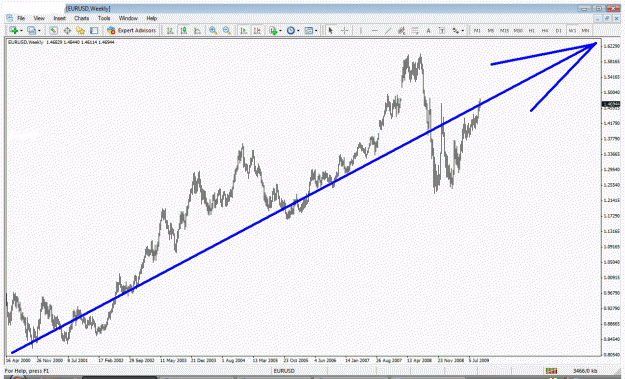Switch to D1 timeframe
625x379 pixels.
558,30
